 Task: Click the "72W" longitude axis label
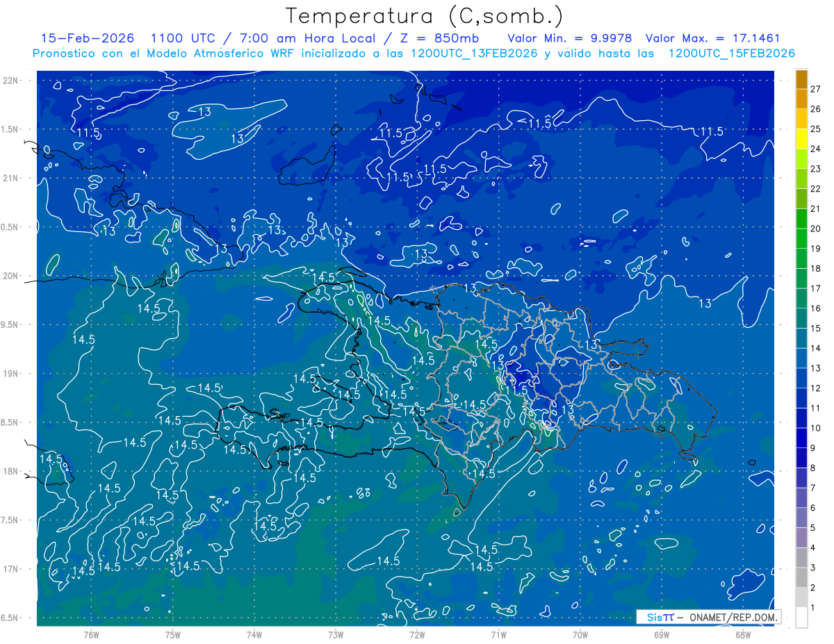[x=417, y=635]
